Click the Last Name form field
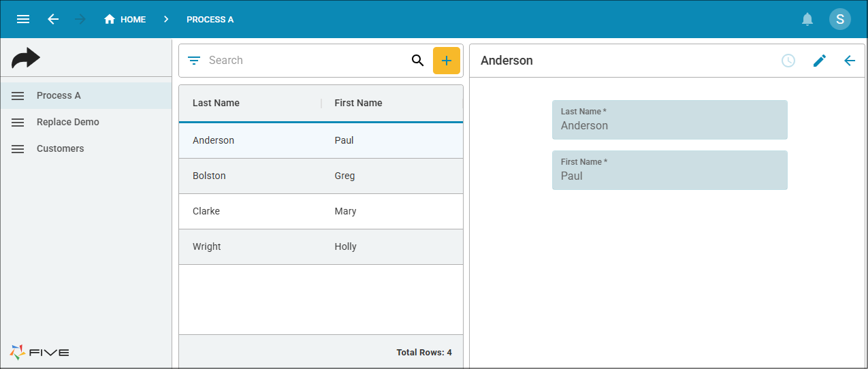This screenshot has height=369, width=868. (x=670, y=120)
